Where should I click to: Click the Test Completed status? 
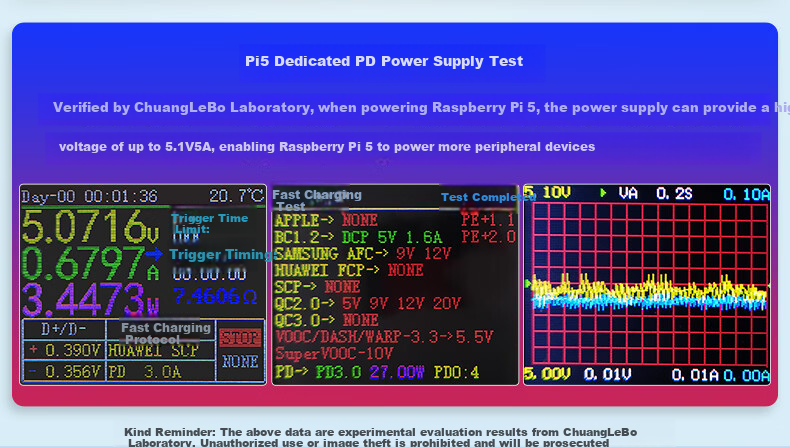click(x=488, y=197)
